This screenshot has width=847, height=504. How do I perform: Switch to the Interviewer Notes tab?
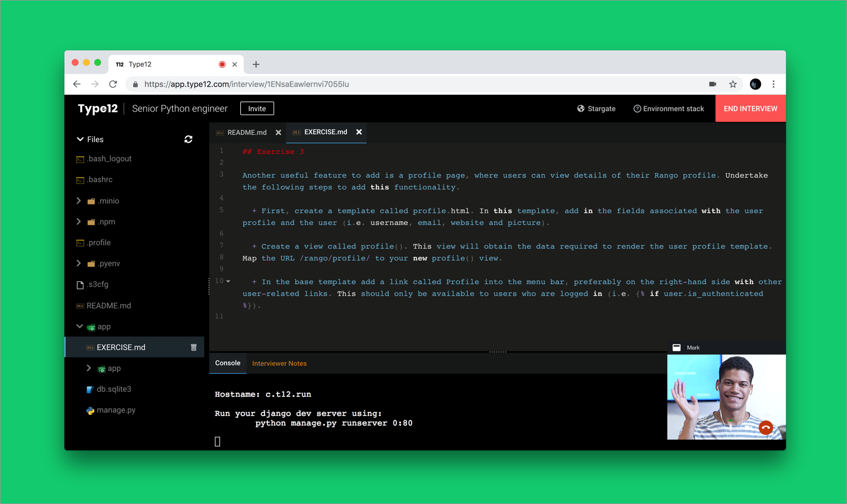coord(279,364)
